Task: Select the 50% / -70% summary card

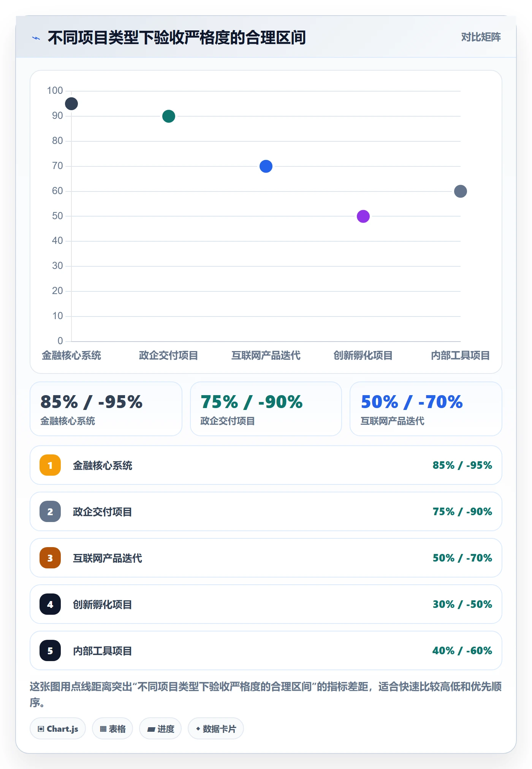Action: [426, 409]
